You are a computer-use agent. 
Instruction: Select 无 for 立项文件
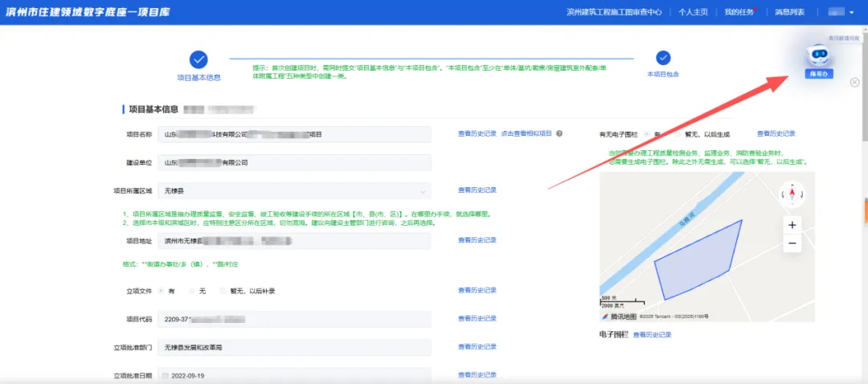[x=191, y=291]
